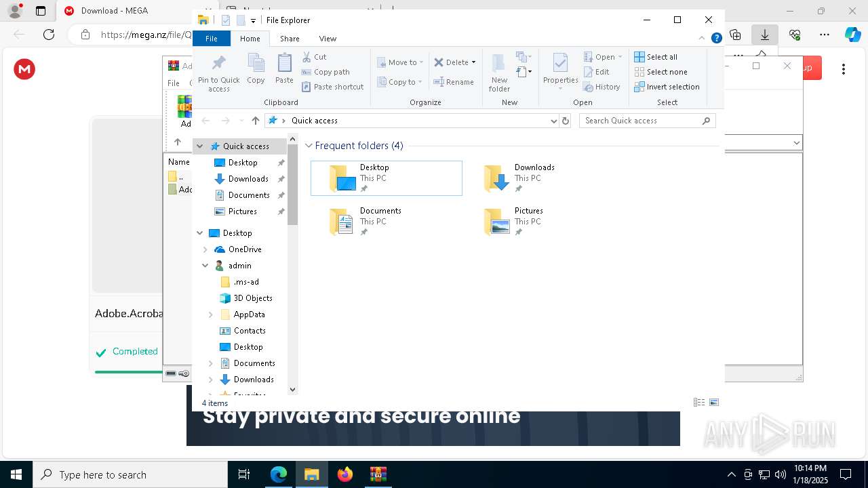Viewport: 868px width, 488px height.
Task: Click History in the Open group
Action: [x=601, y=87]
